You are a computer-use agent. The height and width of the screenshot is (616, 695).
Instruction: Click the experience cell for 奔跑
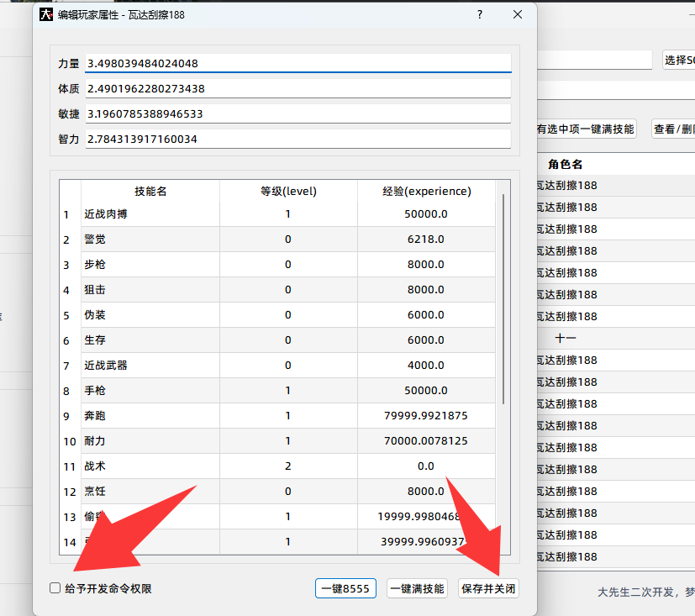[426, 416]
